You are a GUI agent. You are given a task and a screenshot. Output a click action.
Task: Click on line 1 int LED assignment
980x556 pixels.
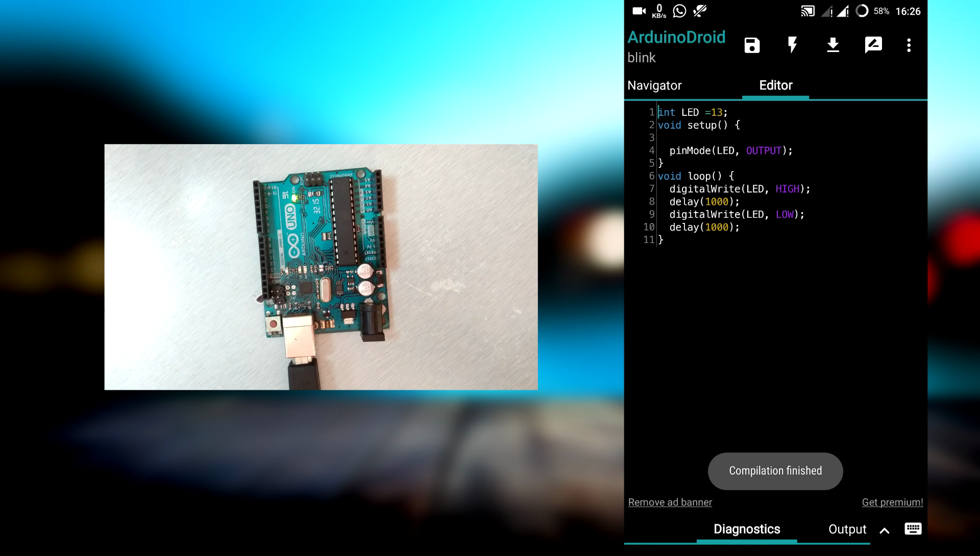pyautogui.click(x=692, y=112)
